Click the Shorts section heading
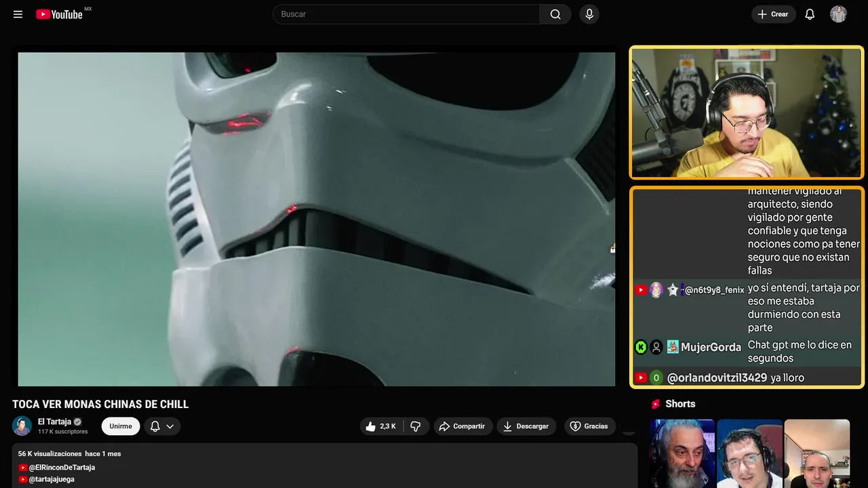Image resolution: width=868 pixels, height=488 pixels. coord(680,404)
